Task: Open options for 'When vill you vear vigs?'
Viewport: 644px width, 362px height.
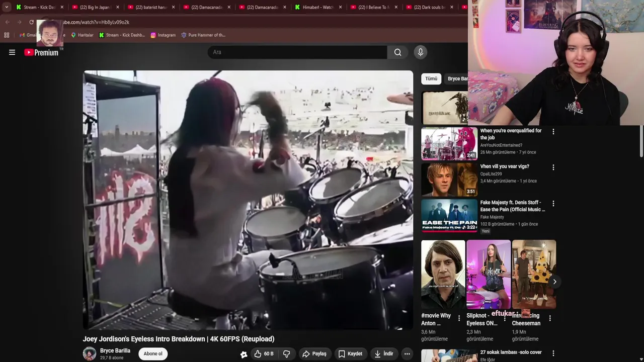Action: pos(553,167)
